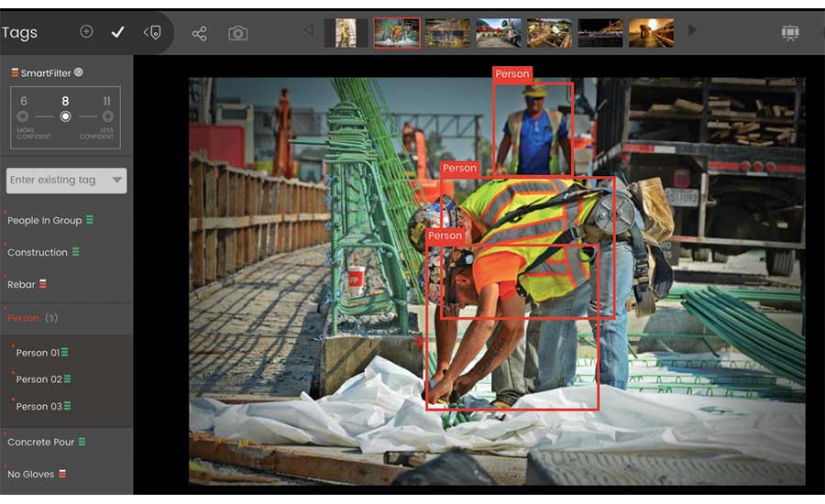The width and height of the screenshot is (825, 504).
Task: Click the presentation screen icon
Action: tap(790, 33)
